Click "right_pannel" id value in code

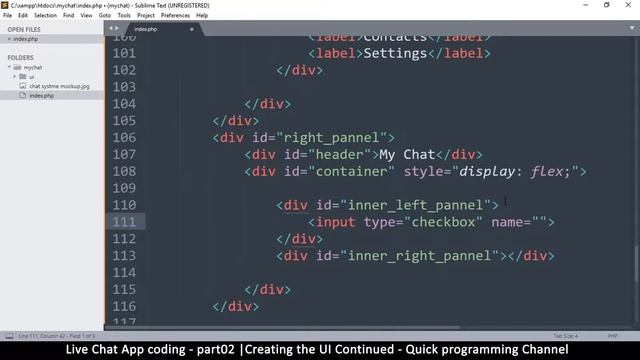331,138
